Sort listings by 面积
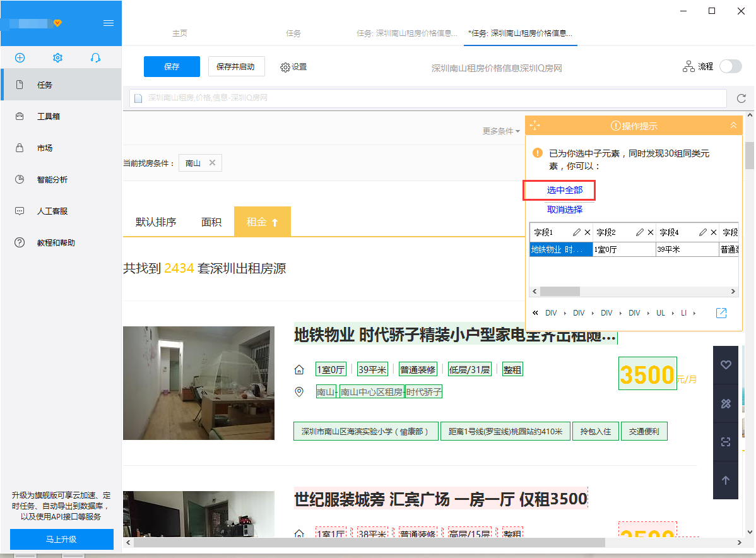Image resolution: width=756 pixels, height=558 pixels. [x=211, y=222]
